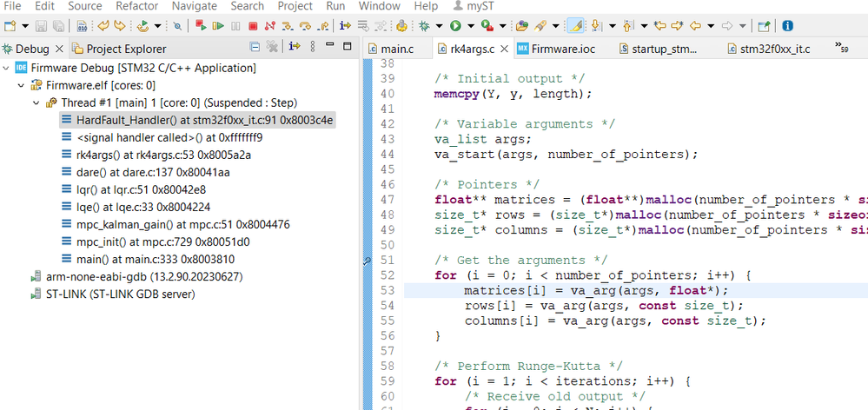Click the Terminate and Relaunch icon
868x410 pixels.
201,25
